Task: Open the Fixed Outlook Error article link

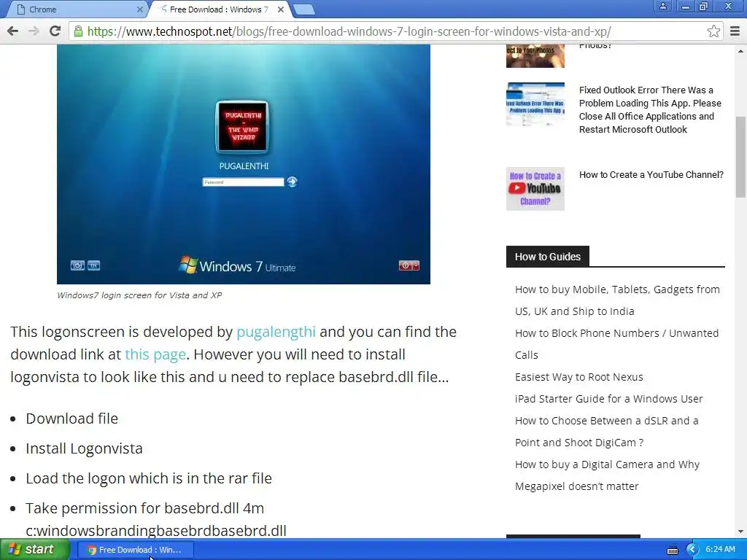Action: (650, 109)
